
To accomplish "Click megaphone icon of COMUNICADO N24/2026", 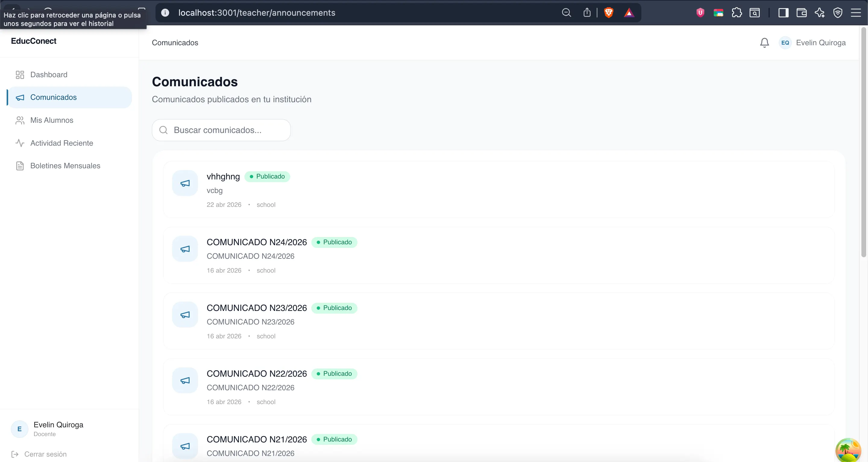I will [x=185, y=249].
